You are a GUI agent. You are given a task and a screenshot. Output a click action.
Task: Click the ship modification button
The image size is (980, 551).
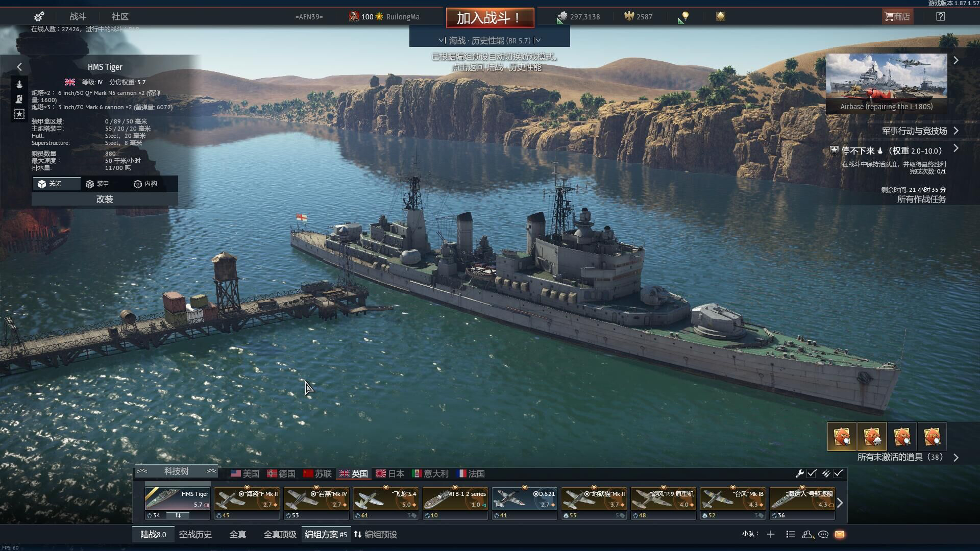click(x=105, y=199)
